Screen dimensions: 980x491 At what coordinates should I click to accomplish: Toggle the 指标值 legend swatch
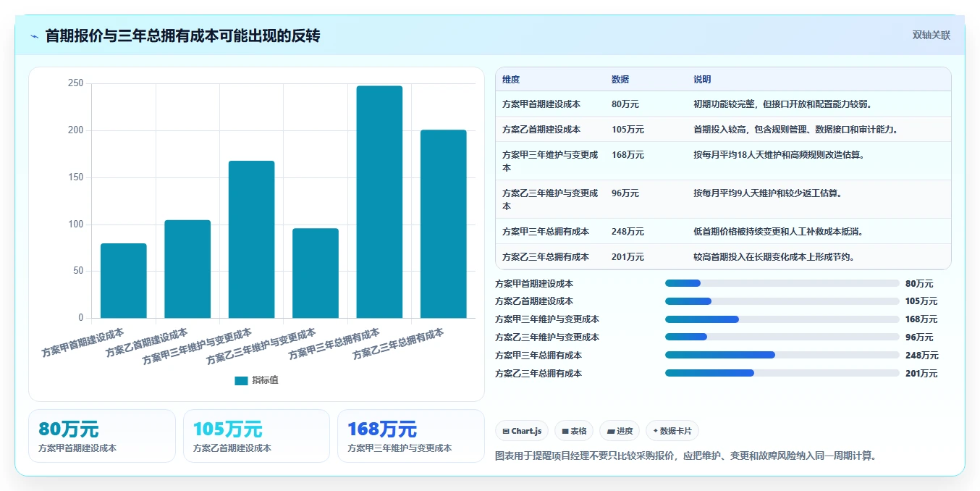(x=241, y=380)
